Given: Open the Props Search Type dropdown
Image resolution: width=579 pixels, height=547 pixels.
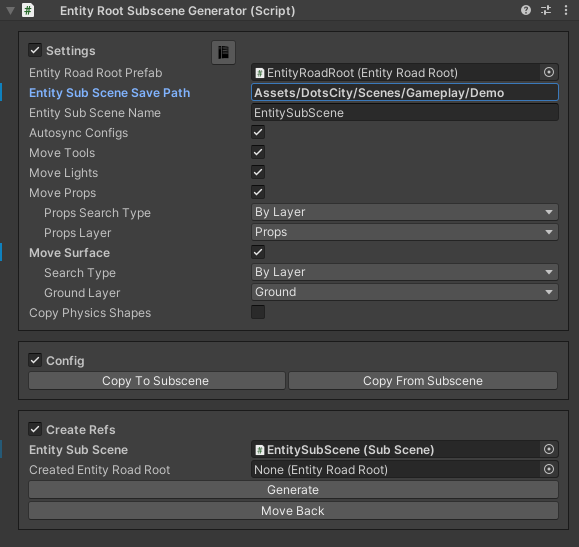Looking at the screenshot, I should (x=404, y=212).
